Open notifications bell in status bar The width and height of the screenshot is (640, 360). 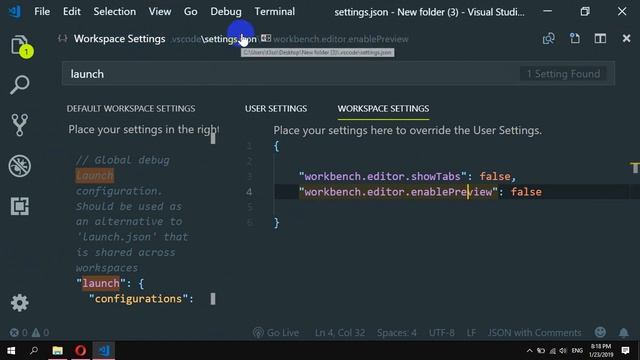tap(623, 333)
